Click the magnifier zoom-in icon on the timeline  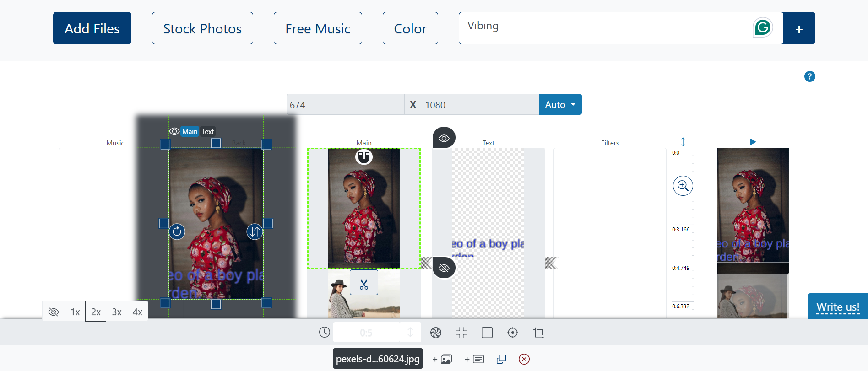683,186
